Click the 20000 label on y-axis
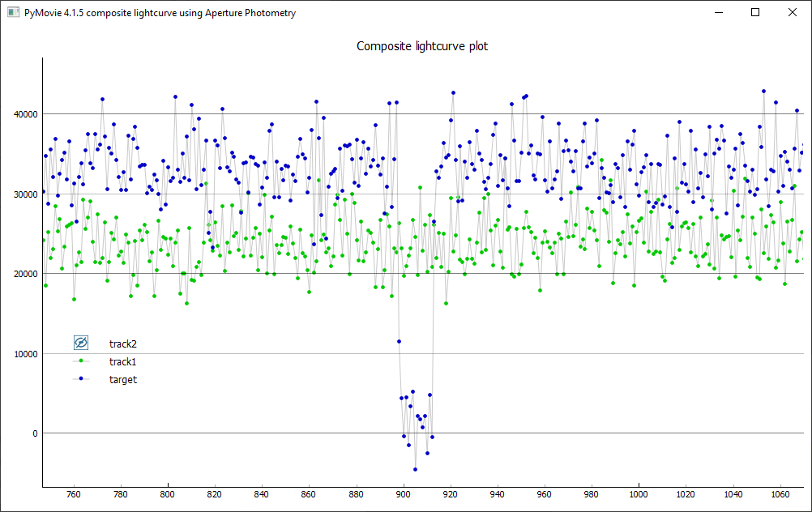 20,274
